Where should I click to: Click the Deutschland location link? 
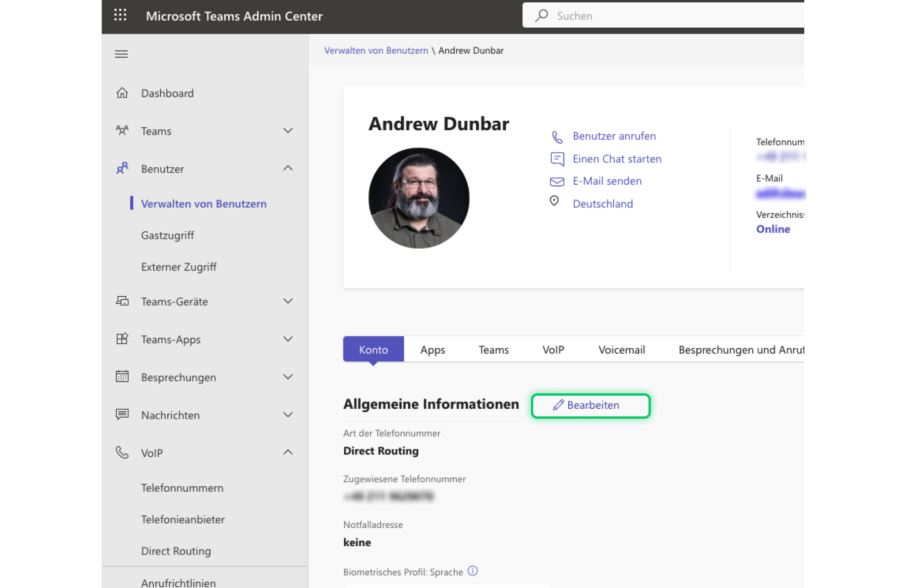[602, 204]
